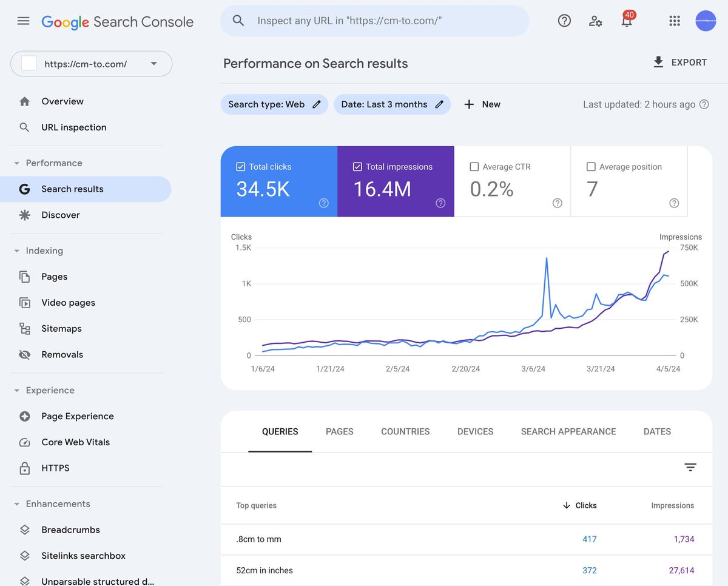Open the user account avatar
The width and height of the screenshot is (728, 586).
point(706,21)
